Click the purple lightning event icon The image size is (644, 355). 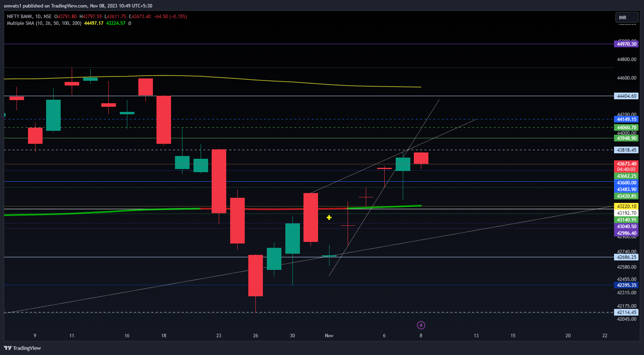(x=421, y=325)
